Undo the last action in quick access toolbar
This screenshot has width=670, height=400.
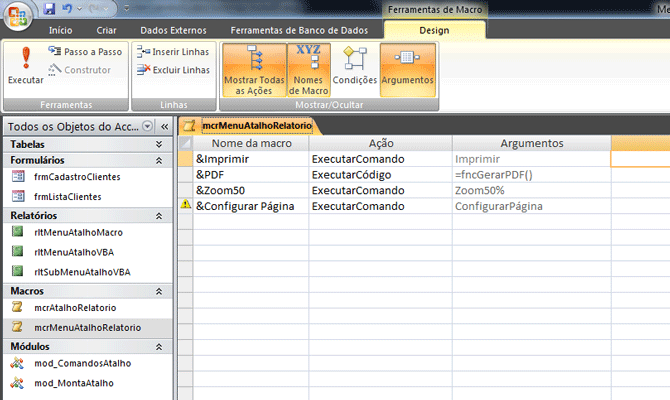tap(67, 9)
